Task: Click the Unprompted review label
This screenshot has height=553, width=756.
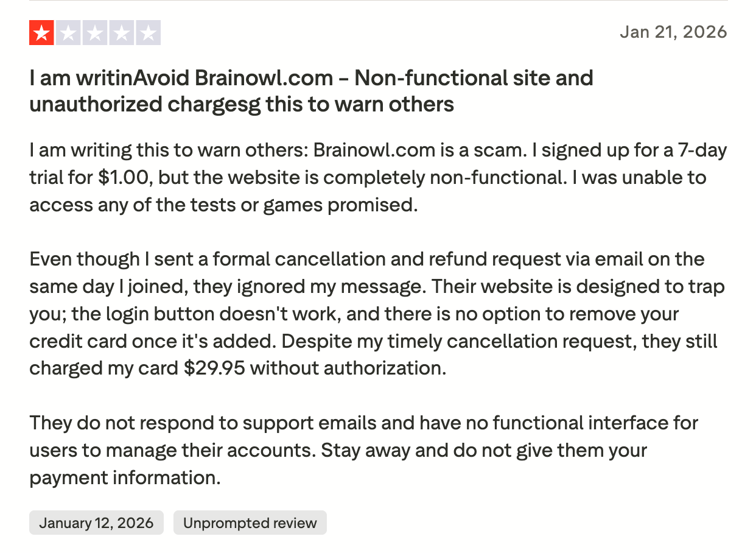Action: (x=250, y=523)
